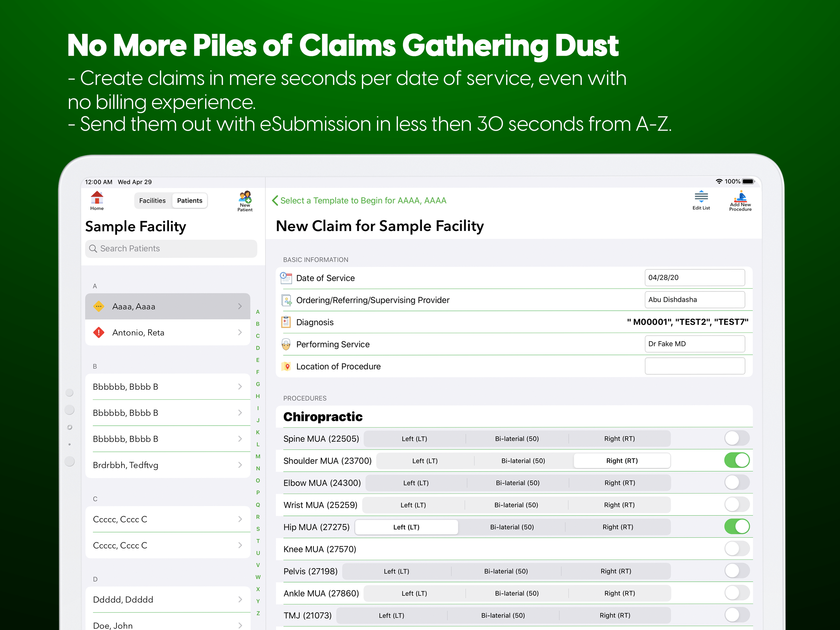Edit the Date of Service field 04/28/20
Viewport: 840px width, 630px height.
point(695,278)
